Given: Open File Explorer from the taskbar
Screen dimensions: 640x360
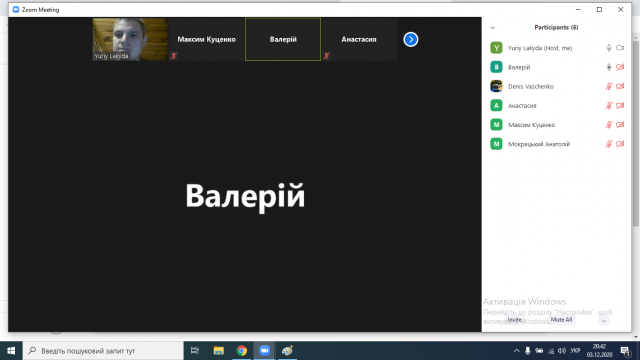Looking at the screenshot, I should click(219, 351).
